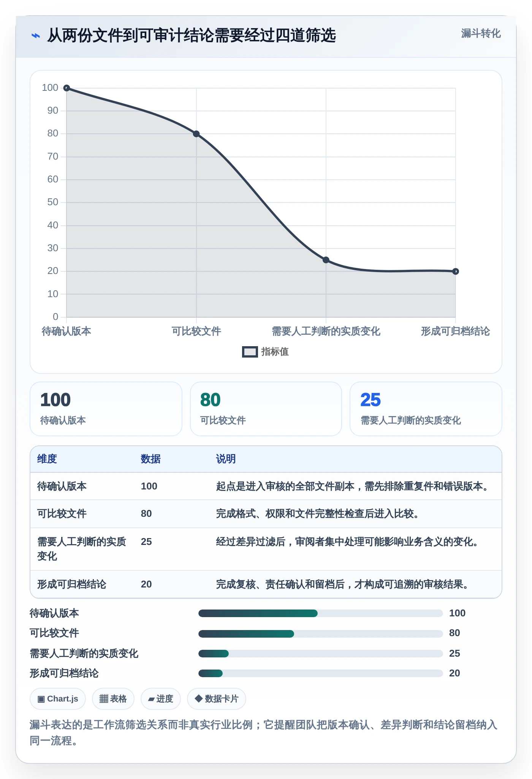Click the 进度 tag chip

point(161,699)
